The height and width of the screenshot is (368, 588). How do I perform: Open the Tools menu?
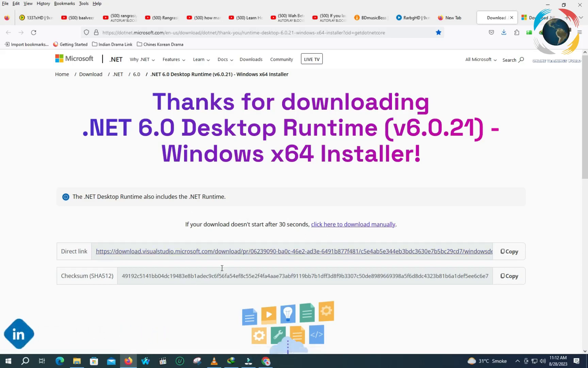84,3
